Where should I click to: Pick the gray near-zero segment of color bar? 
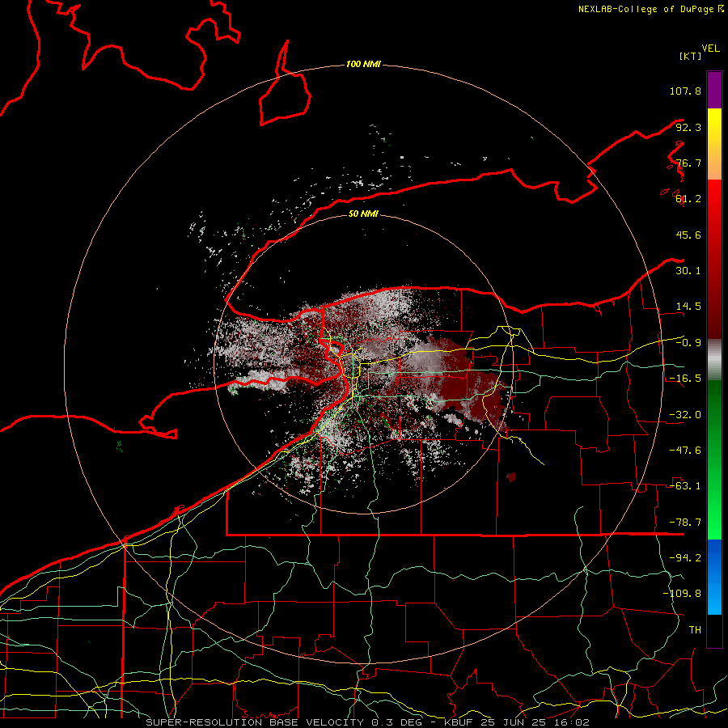pos(714,360)
